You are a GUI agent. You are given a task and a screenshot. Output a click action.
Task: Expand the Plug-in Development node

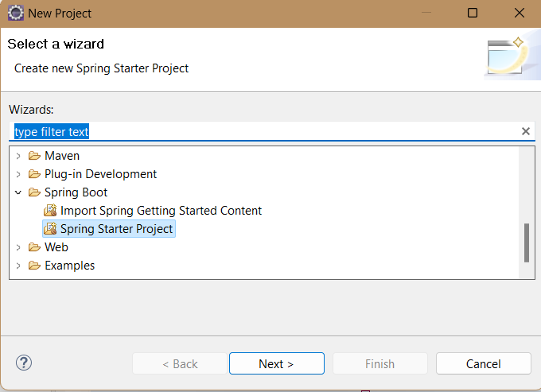pos(18,174)
